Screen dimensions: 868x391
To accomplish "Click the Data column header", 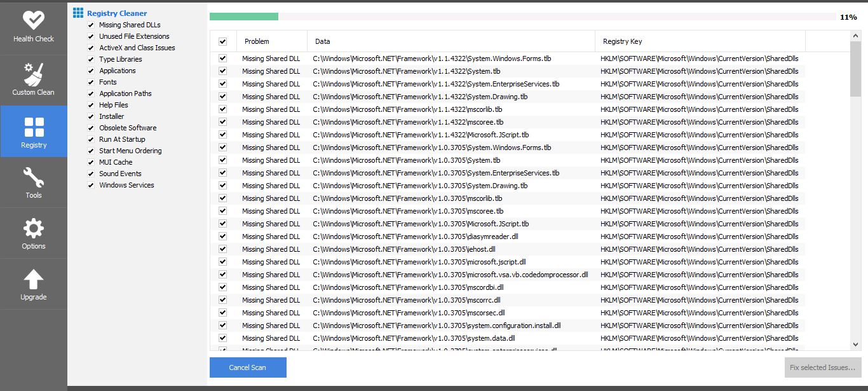I will point(322,41).
